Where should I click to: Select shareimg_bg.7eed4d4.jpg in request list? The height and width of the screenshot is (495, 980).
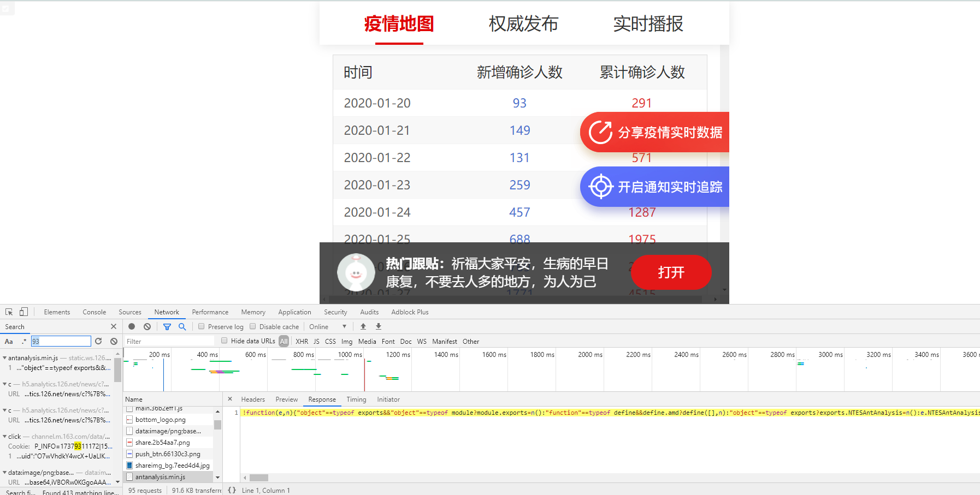click(172, 465)
